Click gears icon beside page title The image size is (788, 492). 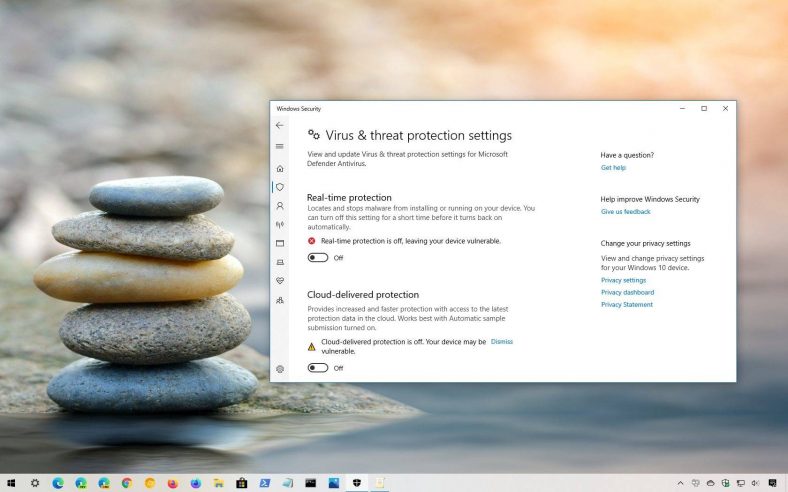(314, 134)
